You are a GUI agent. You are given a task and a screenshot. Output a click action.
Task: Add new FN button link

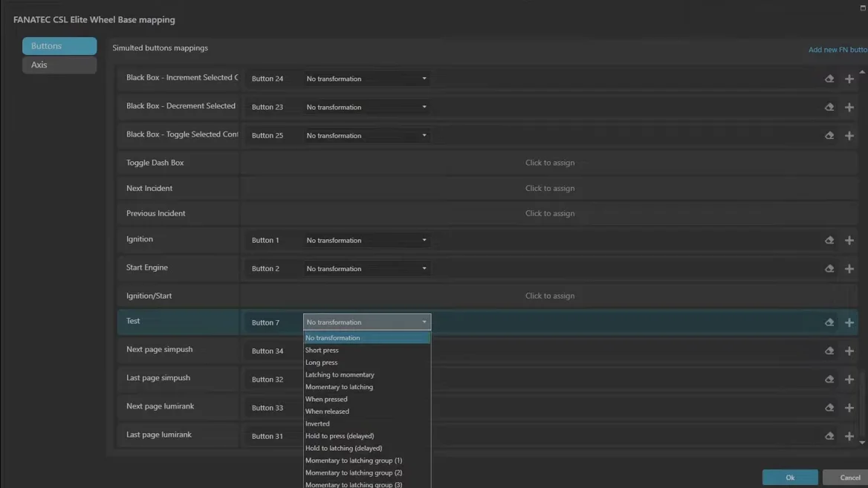838,49
